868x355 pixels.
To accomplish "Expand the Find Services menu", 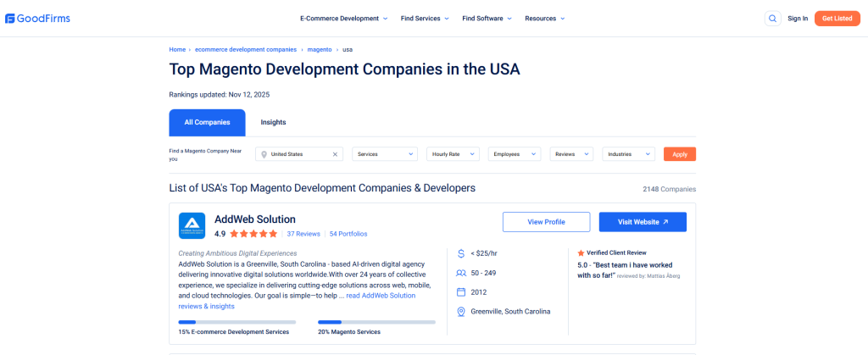I will tap(425, 19).
